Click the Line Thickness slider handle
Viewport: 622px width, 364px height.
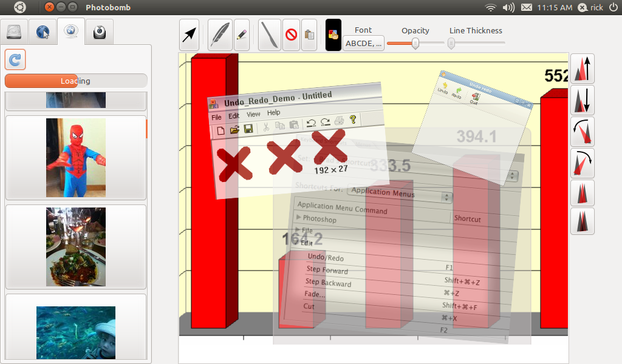(x=451, y=43)
